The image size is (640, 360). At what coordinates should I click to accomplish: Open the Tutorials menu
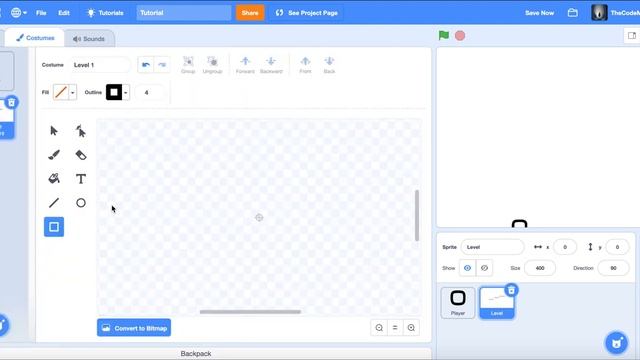pos(105,13)
